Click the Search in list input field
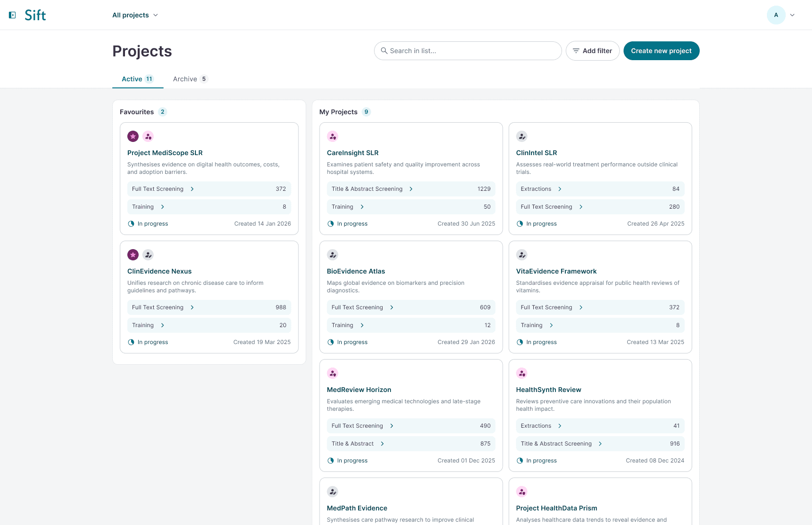The height and width of the screenshot is (525, 812). (x=468, y=51)
